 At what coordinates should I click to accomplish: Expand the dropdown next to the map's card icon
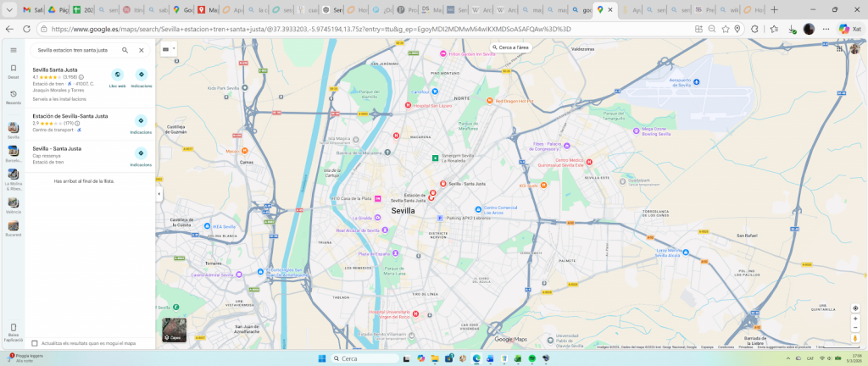(x=173, y=48)
